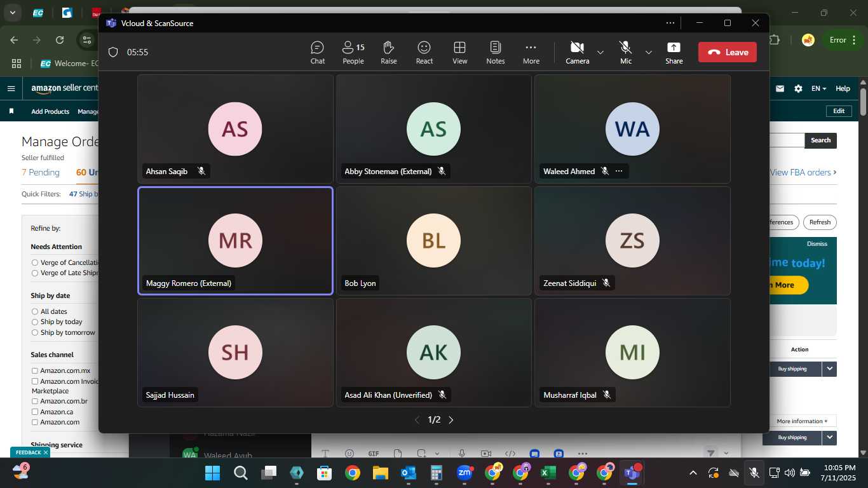This screenshot has width=868, height=488.
Task: Go back in Chrome browser
Action: [x=14, y=40]
